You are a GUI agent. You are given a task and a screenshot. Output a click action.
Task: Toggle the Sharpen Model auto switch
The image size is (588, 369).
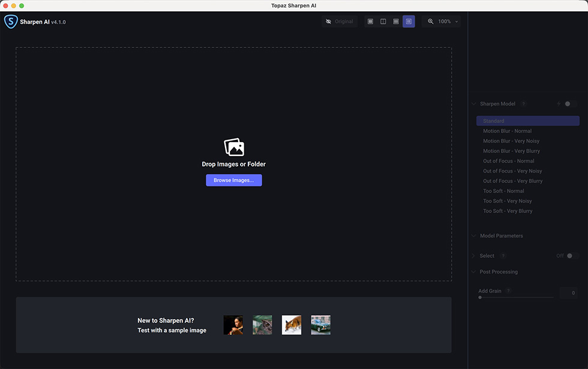[x=571, y=104]
